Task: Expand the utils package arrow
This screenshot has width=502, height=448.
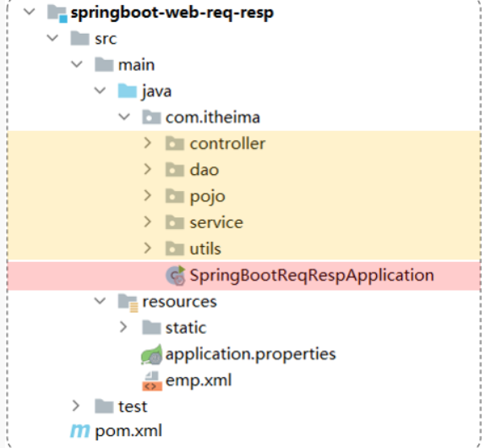Action: (x=147, y=248)
